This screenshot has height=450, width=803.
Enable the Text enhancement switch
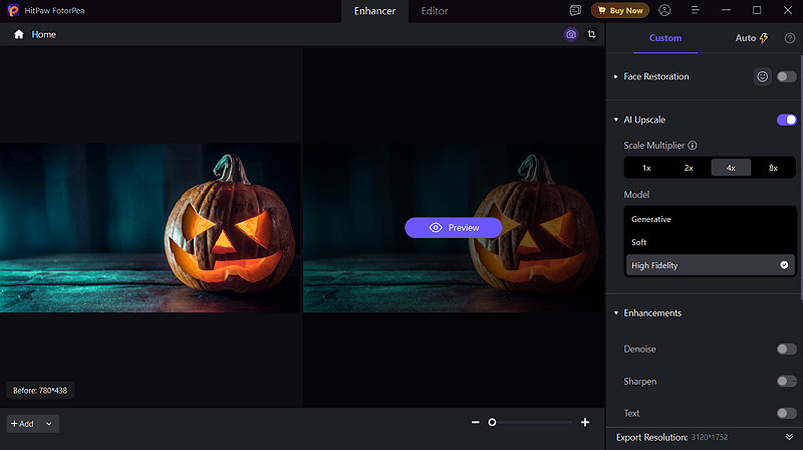tap(786, 413)
